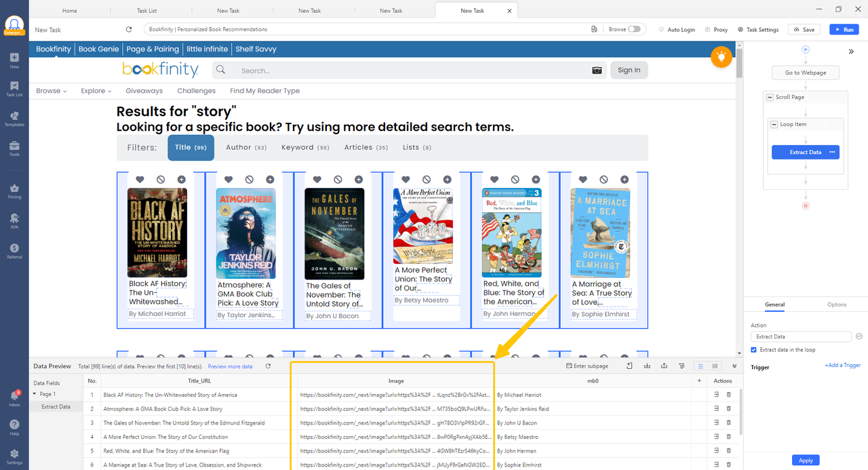Select the General tab in right panel

[x=774, y=305]
